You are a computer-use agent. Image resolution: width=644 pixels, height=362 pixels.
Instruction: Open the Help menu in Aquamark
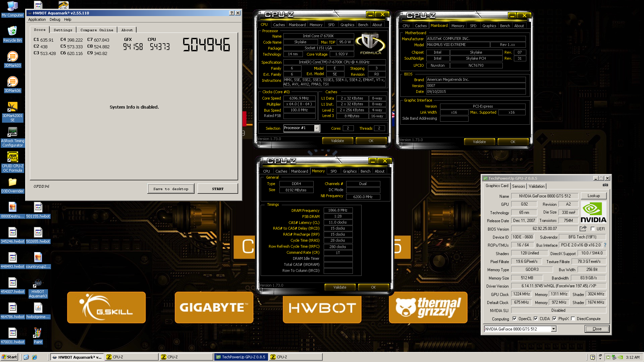(68, 19)
